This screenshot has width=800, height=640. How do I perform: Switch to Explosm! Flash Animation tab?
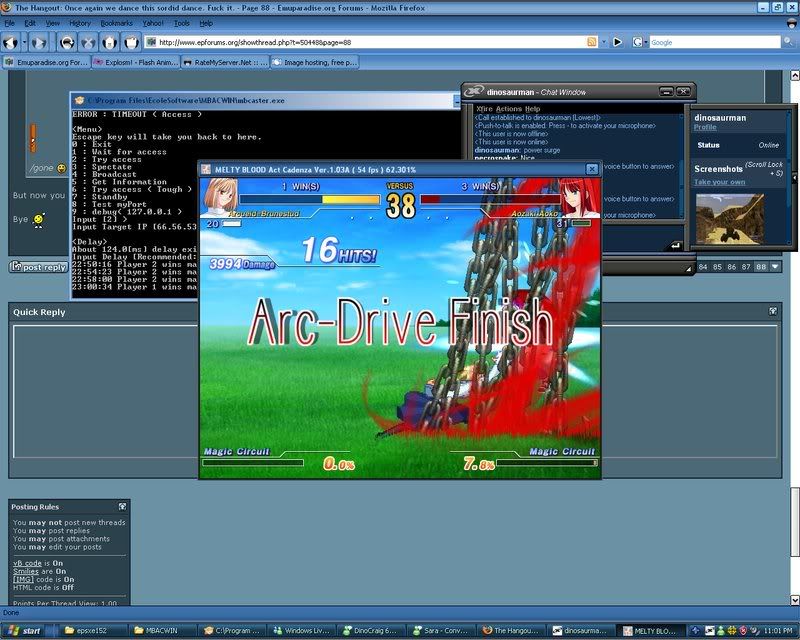pos(136,62)
